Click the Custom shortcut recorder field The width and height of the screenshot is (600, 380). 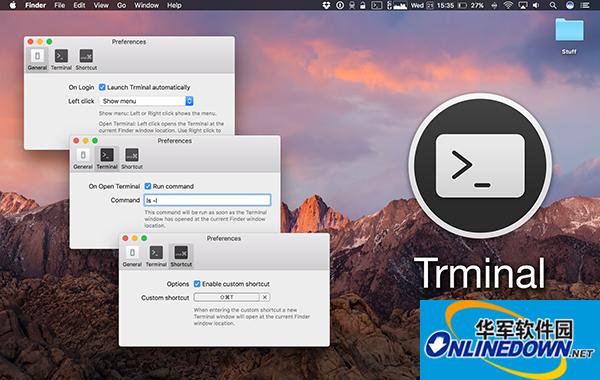coord(226,297)
